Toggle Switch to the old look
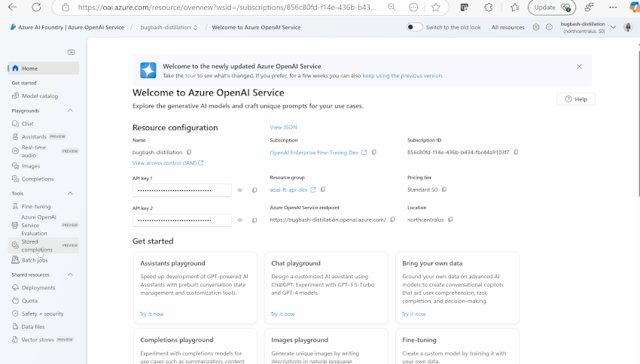This screenshot has height=364, width=640. click(414, 27)
